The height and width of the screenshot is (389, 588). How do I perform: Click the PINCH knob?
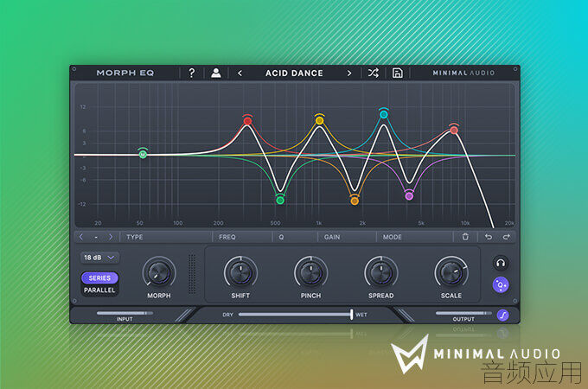311,273
